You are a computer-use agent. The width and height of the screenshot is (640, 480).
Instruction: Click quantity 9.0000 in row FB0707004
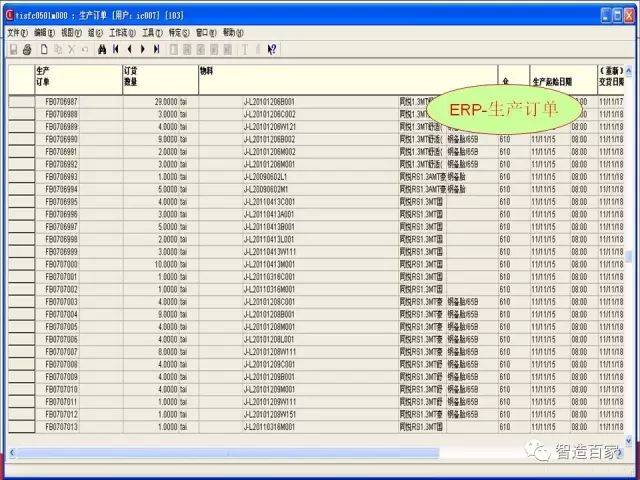tap(168, 314)
